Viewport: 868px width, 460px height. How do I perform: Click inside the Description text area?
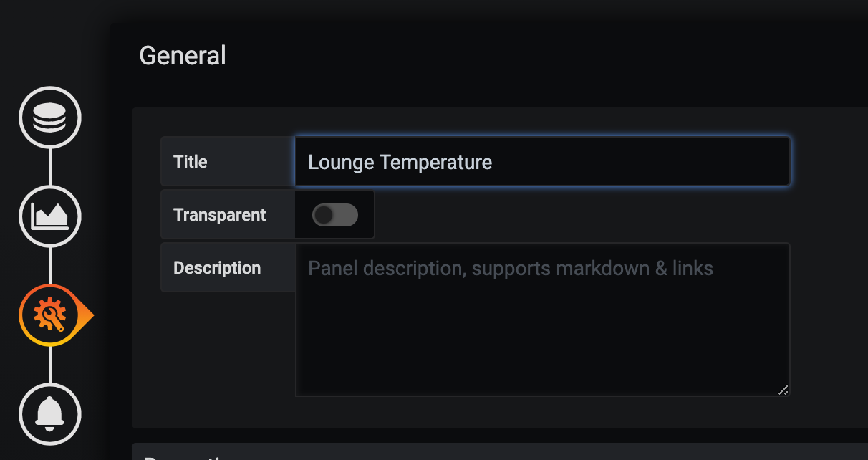542,319
